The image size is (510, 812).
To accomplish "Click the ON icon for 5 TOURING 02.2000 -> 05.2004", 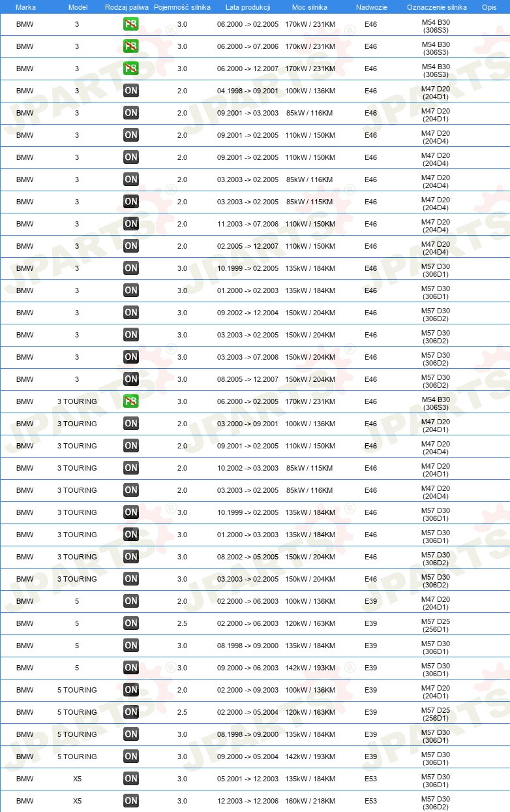I will (131, 712).
